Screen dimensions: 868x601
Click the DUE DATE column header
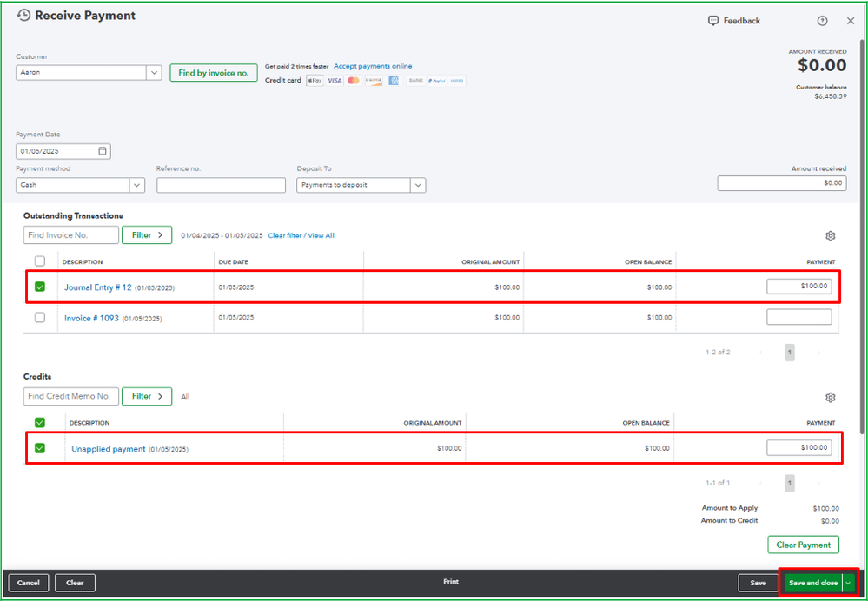(x=233, y=261)
